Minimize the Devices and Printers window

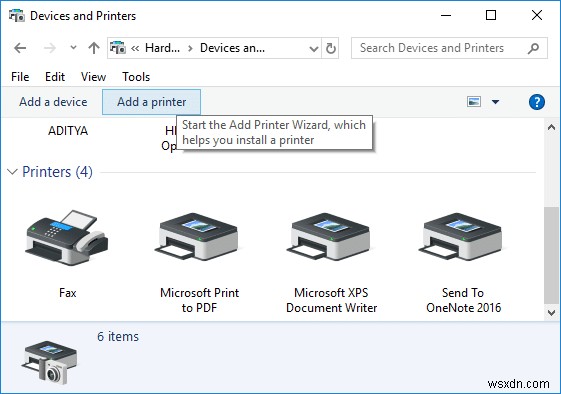click(x=446, y=15)
